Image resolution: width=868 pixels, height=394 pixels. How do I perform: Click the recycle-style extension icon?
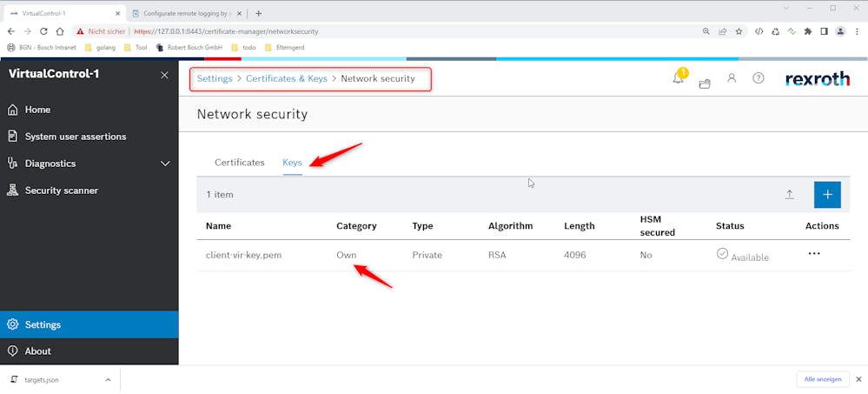(776, 31)
